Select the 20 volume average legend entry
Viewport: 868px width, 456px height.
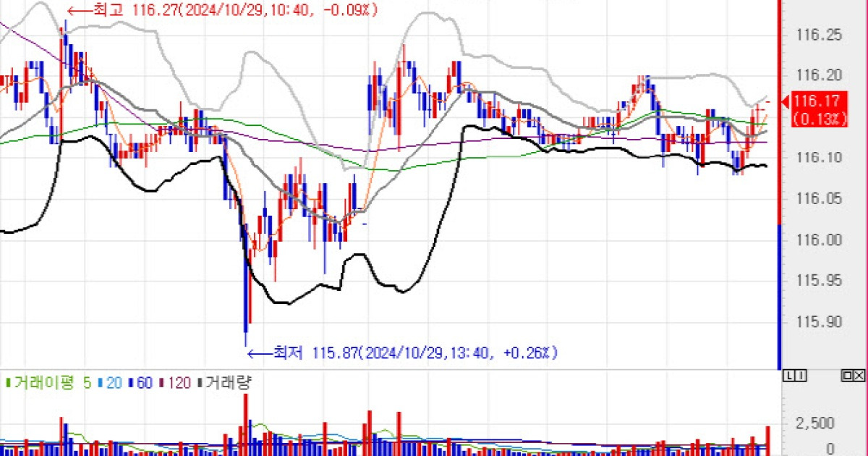point(109,382)
